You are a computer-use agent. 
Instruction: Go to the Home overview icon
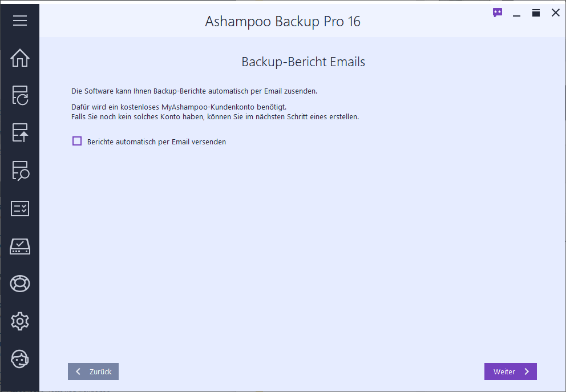click(20, 58)
